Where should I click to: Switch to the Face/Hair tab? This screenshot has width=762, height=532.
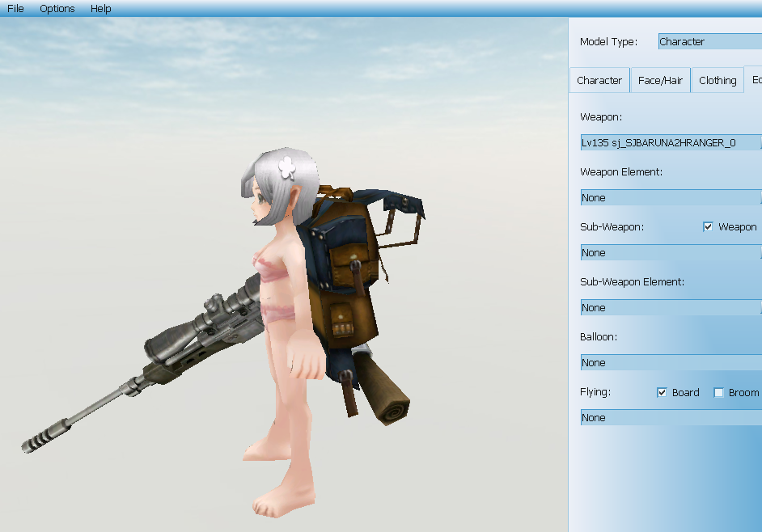click(x=660, y=80)
